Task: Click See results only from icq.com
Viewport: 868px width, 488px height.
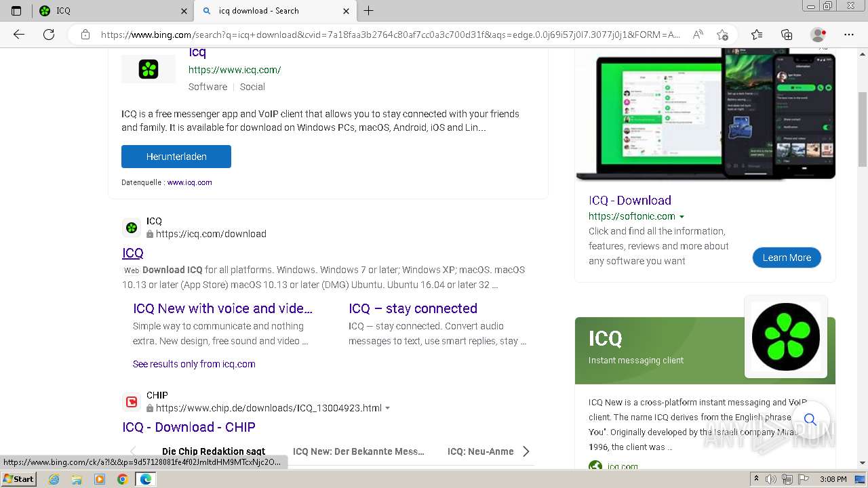Action: coord(194,364)
